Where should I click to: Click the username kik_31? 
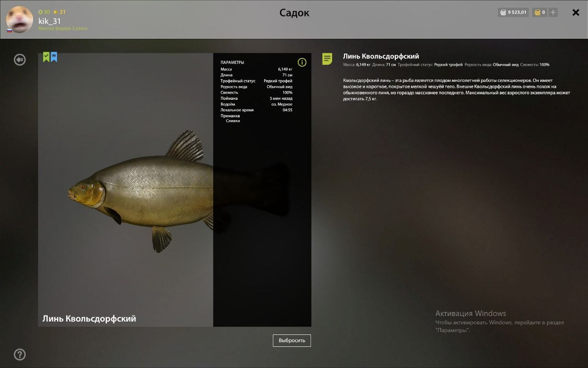click(x=50, y=21)
